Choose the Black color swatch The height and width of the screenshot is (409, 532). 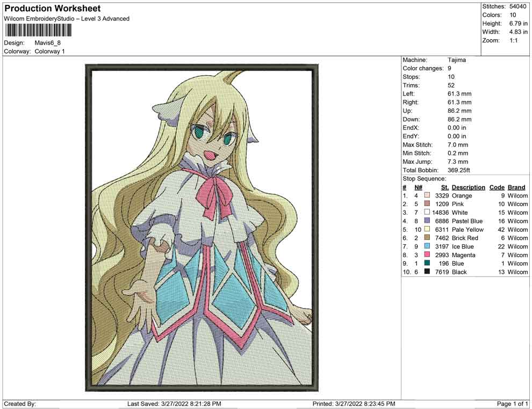coord(427,272)
